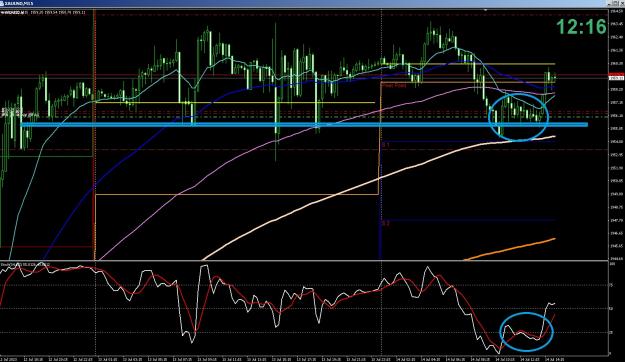
Task: Click the green 12:16 candle timer
Action: [x=581, y=27]
